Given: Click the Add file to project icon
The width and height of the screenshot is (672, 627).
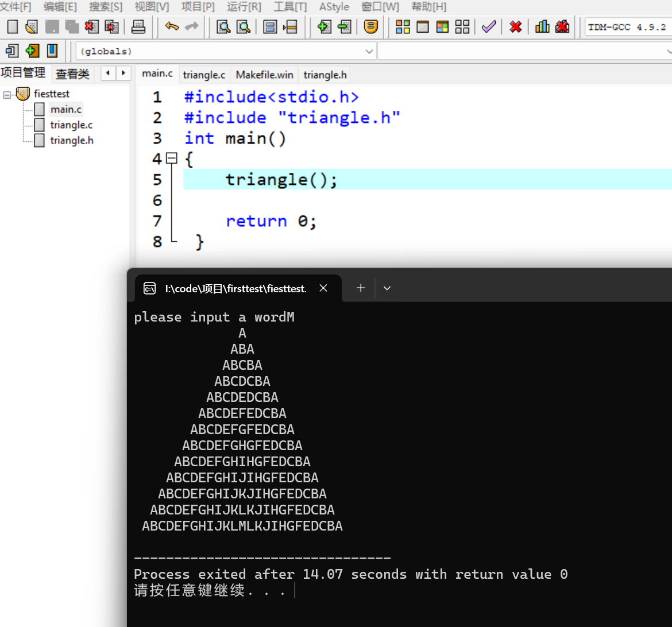Looking at the screenshot, I should tap(324, 27).
